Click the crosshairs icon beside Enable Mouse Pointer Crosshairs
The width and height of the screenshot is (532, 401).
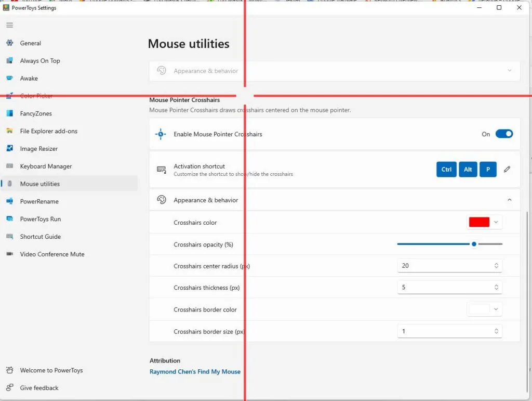click(x=161, y=134)
